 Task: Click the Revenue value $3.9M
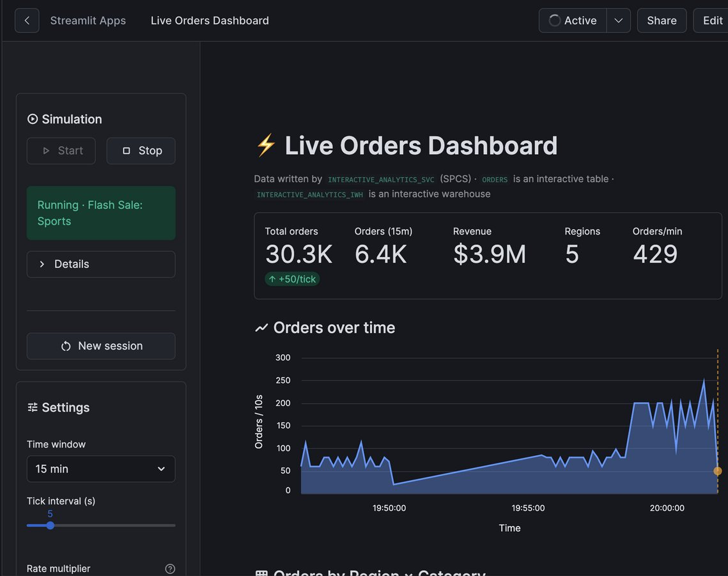tap(490, 254)
